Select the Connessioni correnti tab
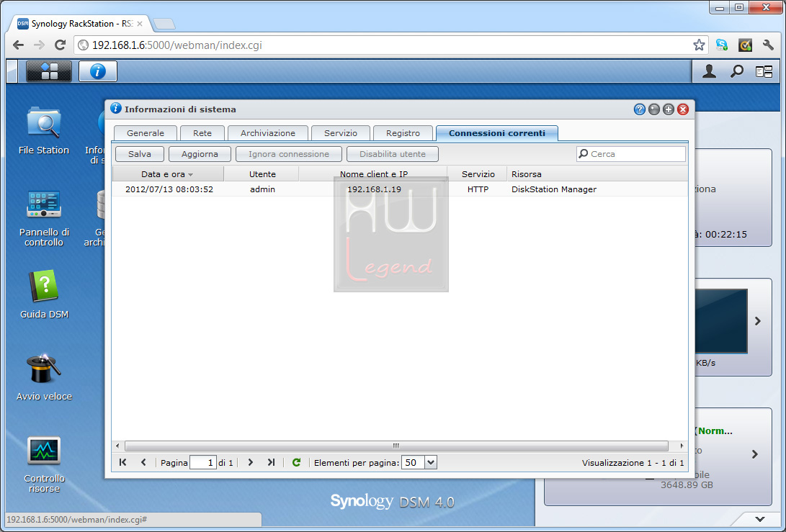 [497, 133]
